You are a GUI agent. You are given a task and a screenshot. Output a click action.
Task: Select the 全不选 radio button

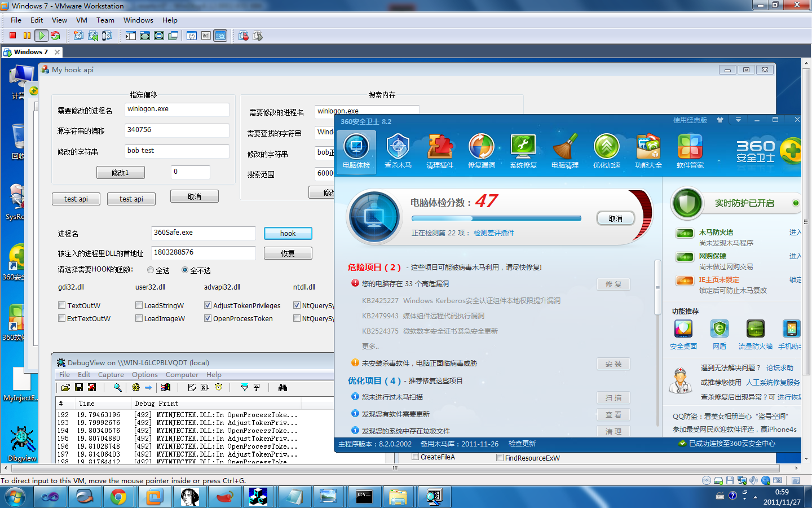tap(185, 270)
